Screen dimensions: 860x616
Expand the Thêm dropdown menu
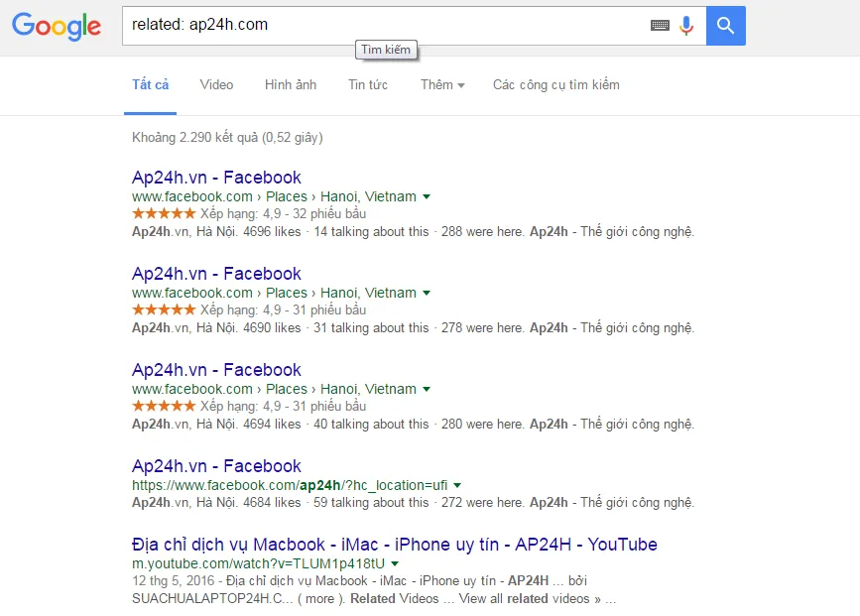click(441, 85)
